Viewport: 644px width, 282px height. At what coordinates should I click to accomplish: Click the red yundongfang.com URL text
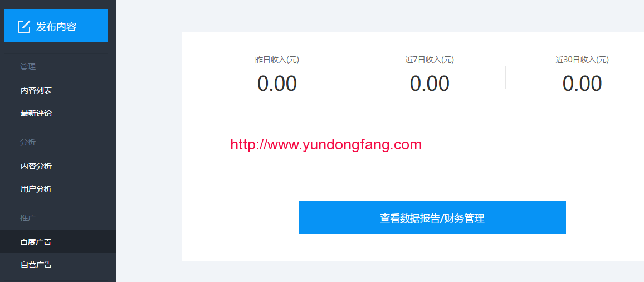click(x=326, y=145)
